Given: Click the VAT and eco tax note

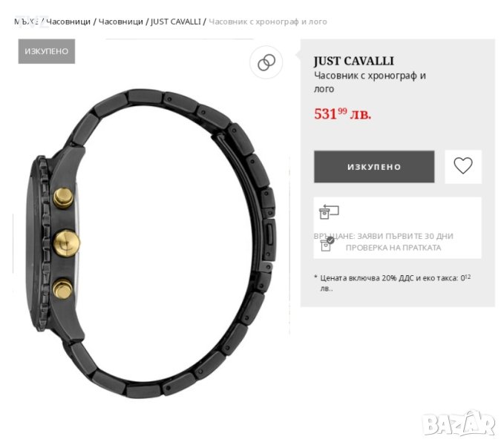Looking at the screenshot, I should [393, 283].
